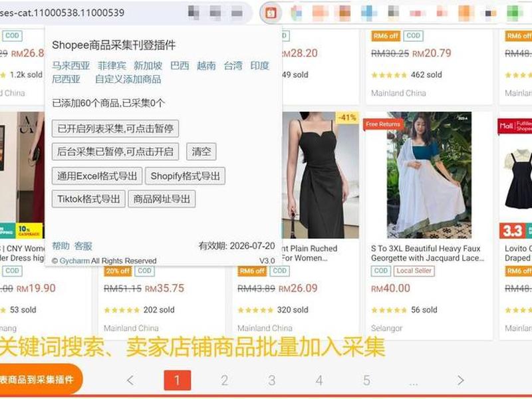Click the browser address bar URL
Screen dimensions: 532x399
pos(62,13)
